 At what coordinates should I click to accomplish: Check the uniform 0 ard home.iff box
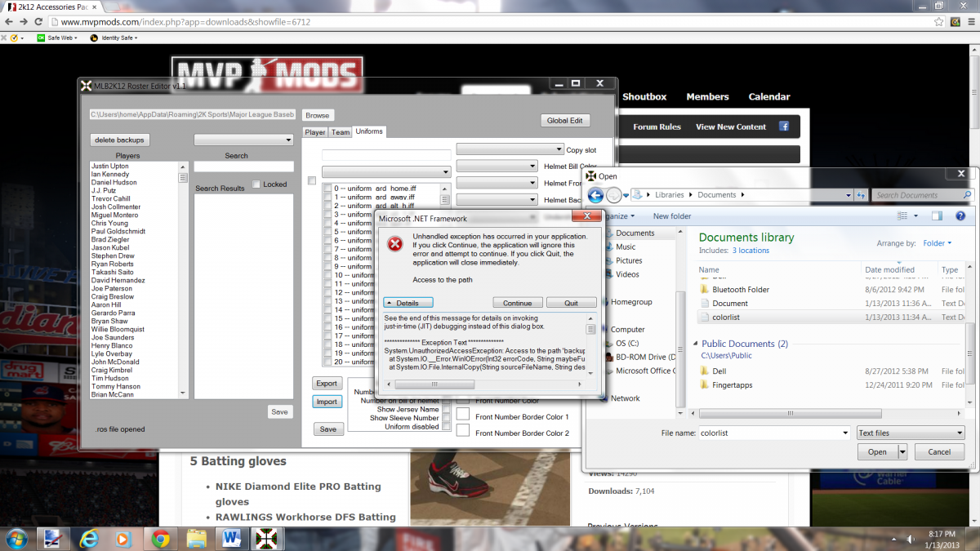point(327,189)
